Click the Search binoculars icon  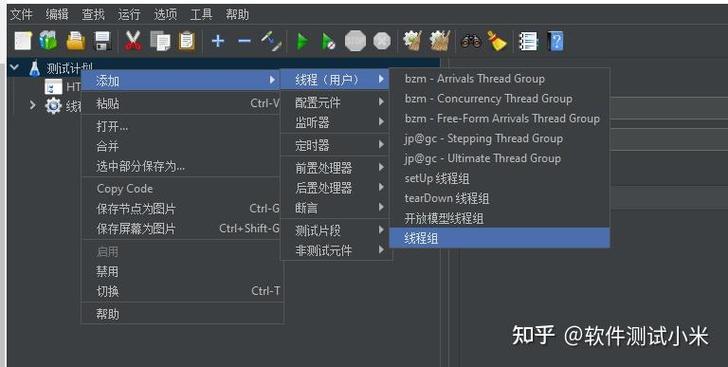pyautogui.click(x=471, y=41)
